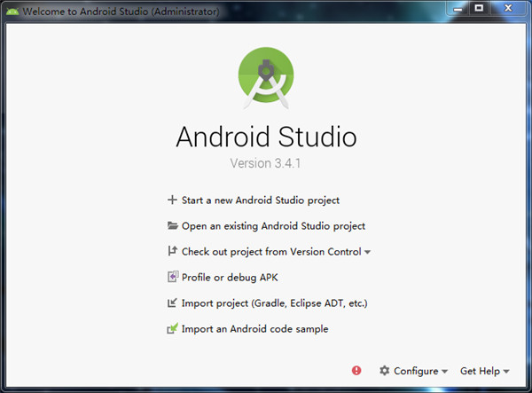The width and height of the screenshot is (532, 393).
Task: Open the Get Help menu
Action: [480, 371]
